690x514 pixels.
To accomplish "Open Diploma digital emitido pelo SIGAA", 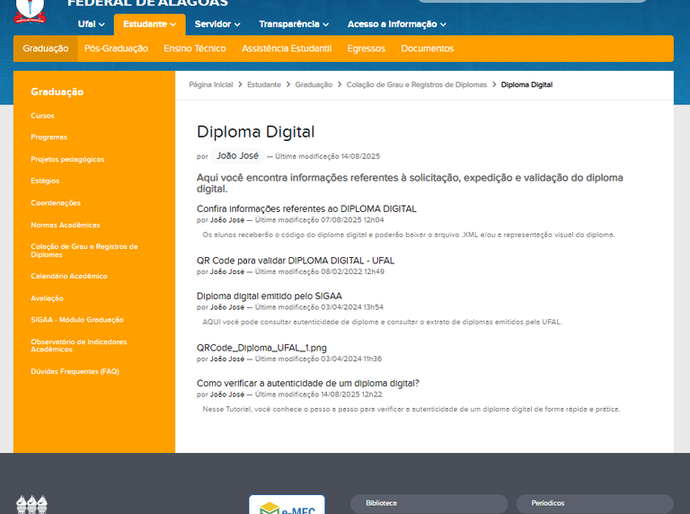I will click(269, 296).
